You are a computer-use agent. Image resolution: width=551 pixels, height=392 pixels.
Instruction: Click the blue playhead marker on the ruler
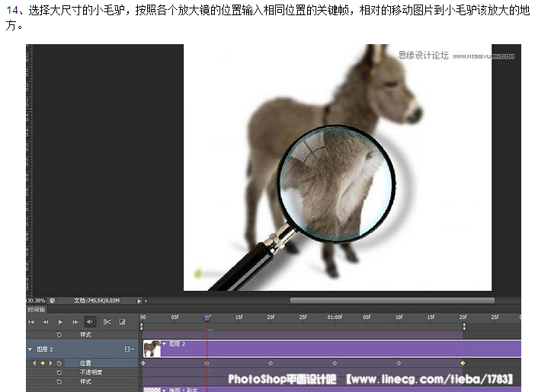[x=207, y=318]
